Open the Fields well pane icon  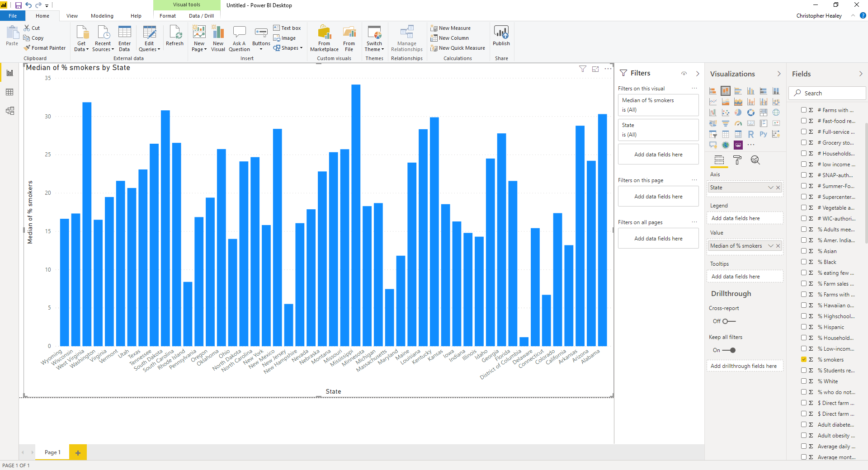719,160
